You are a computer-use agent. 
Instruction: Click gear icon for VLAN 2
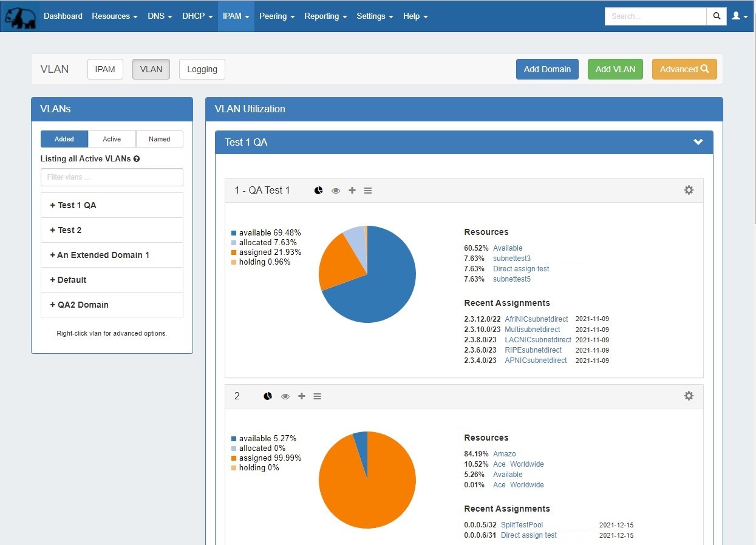click(x=689, y=396)
